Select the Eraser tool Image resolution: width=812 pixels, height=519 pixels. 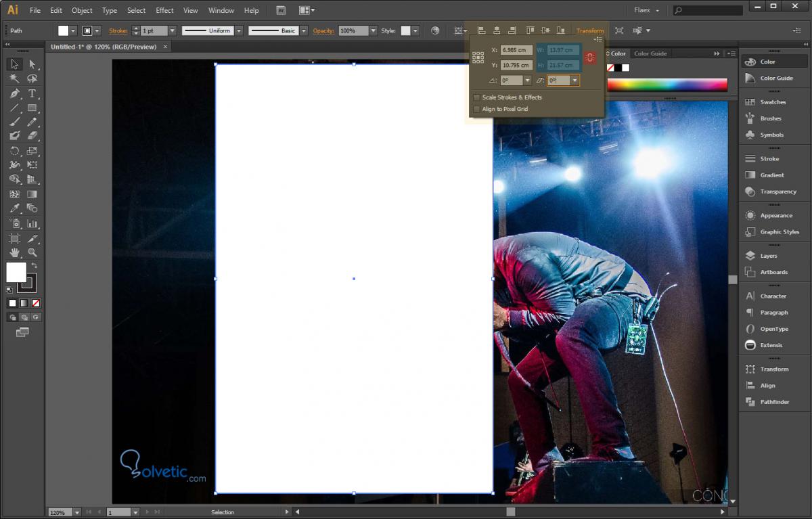click(x=32, y=136)
